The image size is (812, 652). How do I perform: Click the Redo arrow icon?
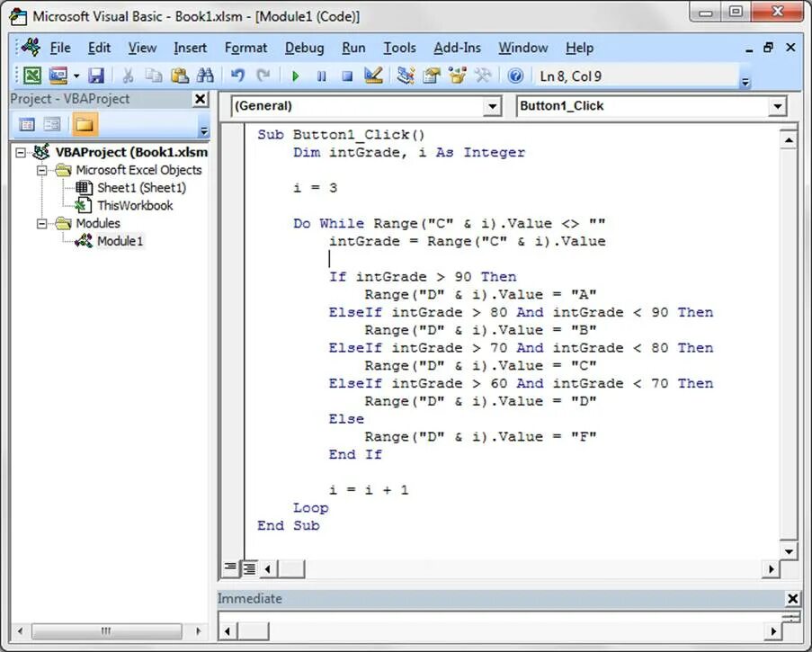pos(263,76)
